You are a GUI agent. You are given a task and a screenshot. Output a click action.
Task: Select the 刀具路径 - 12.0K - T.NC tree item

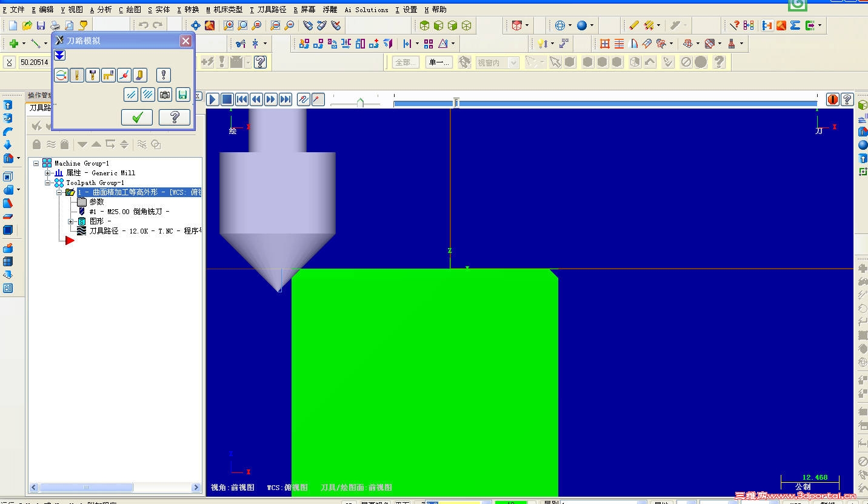coord(145,231)
